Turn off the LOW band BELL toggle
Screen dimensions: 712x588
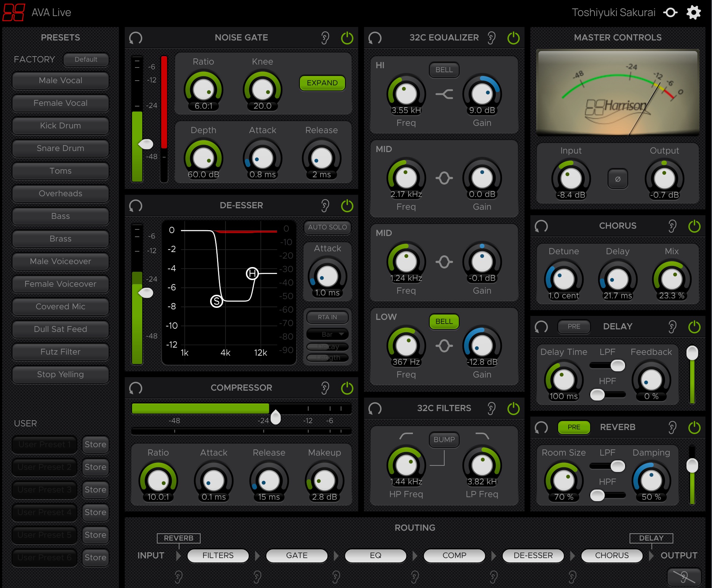coord(444,322)
